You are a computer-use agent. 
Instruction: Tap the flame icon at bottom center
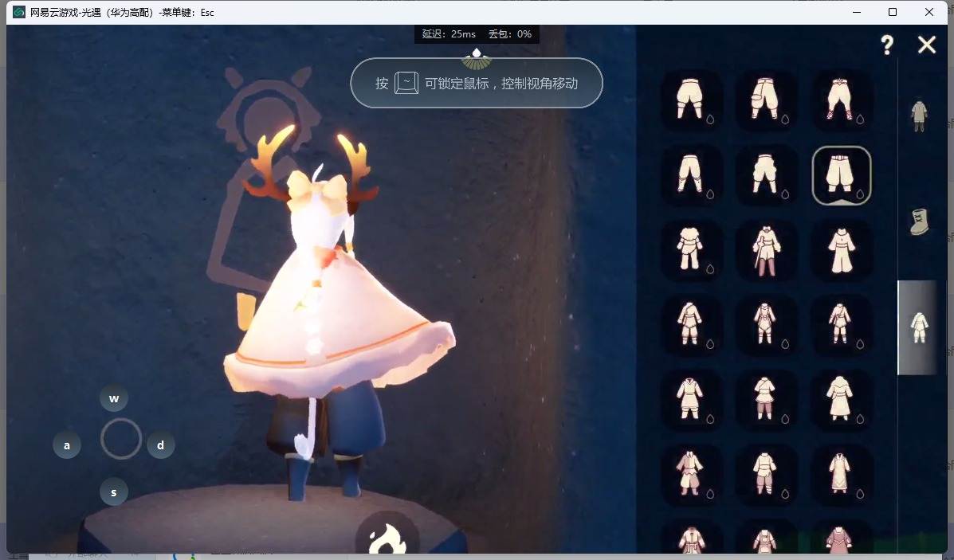pyautogui.click(x=387, y=538)
